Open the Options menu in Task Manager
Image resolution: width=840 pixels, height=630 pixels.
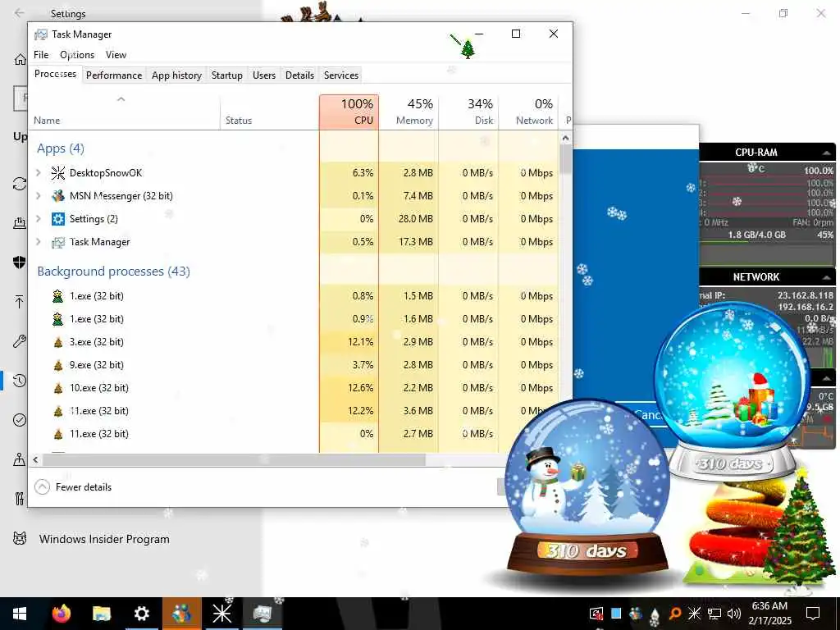[x=77, y=55]
